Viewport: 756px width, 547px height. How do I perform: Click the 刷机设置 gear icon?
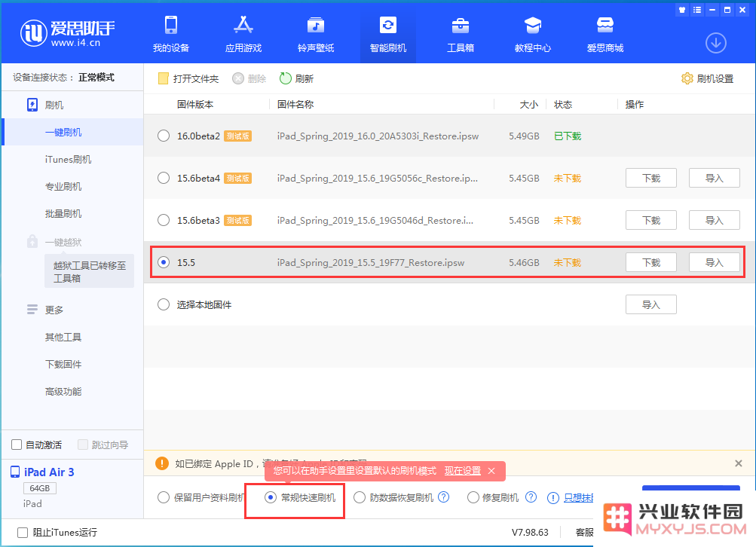(687, 78)
